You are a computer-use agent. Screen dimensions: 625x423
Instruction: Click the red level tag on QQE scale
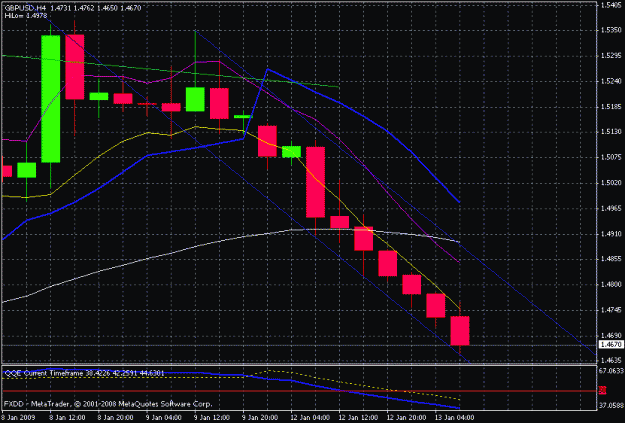603,390
